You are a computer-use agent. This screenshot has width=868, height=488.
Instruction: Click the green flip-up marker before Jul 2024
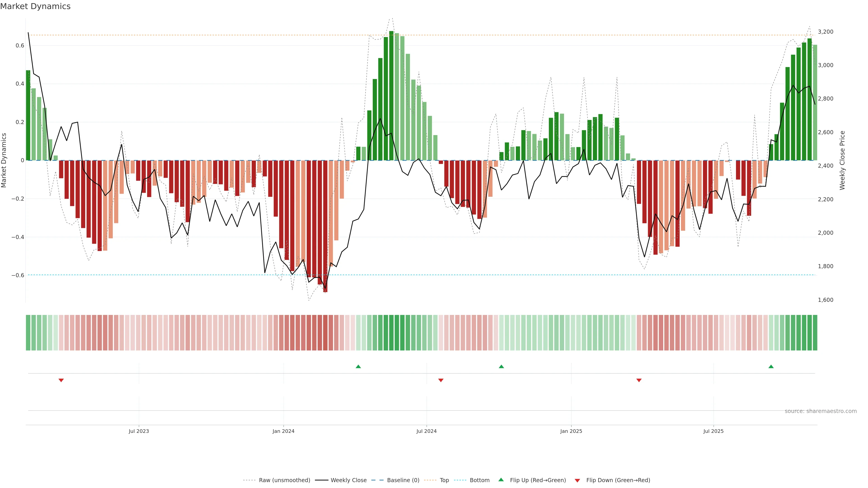click(x=358, y=366)
